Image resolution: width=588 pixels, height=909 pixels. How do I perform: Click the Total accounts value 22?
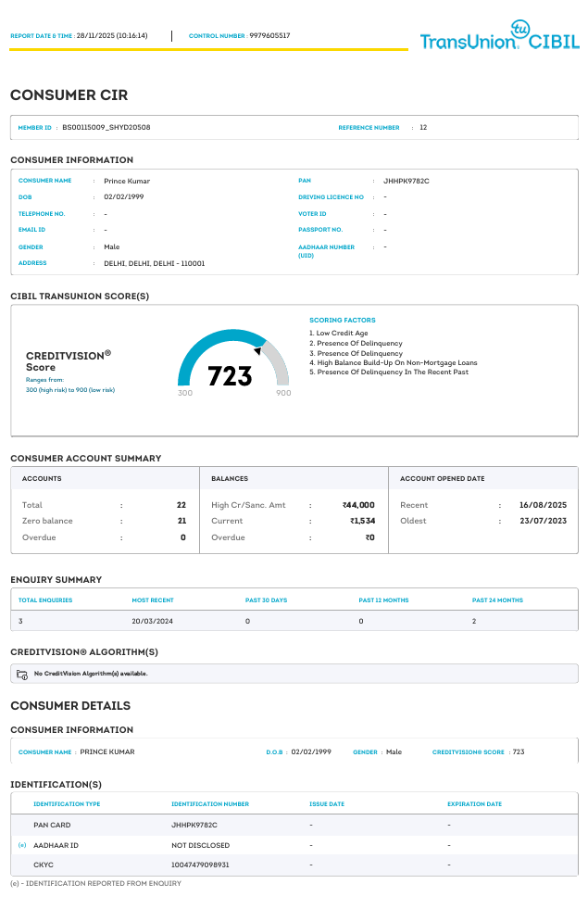pos(181,505)
